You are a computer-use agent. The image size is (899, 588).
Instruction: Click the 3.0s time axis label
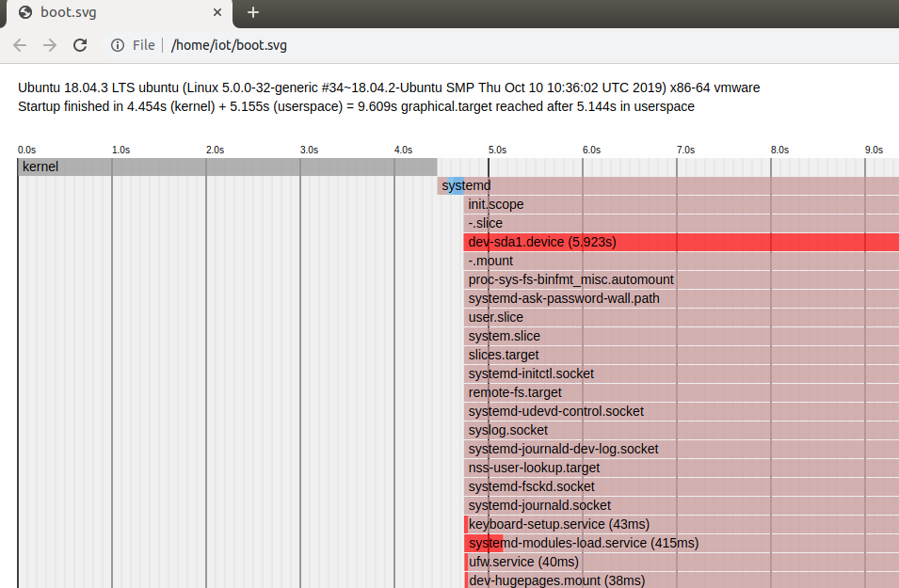(x=309, y=151)
